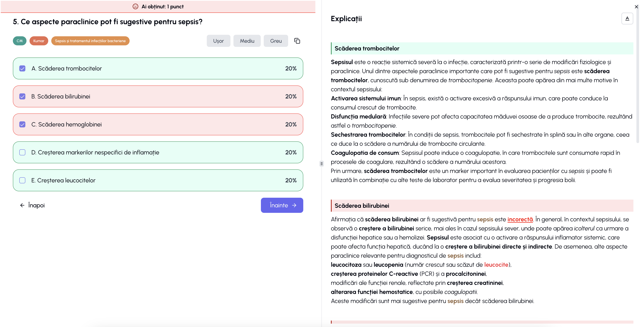Go back with Înapoi button

click(32, 205)
